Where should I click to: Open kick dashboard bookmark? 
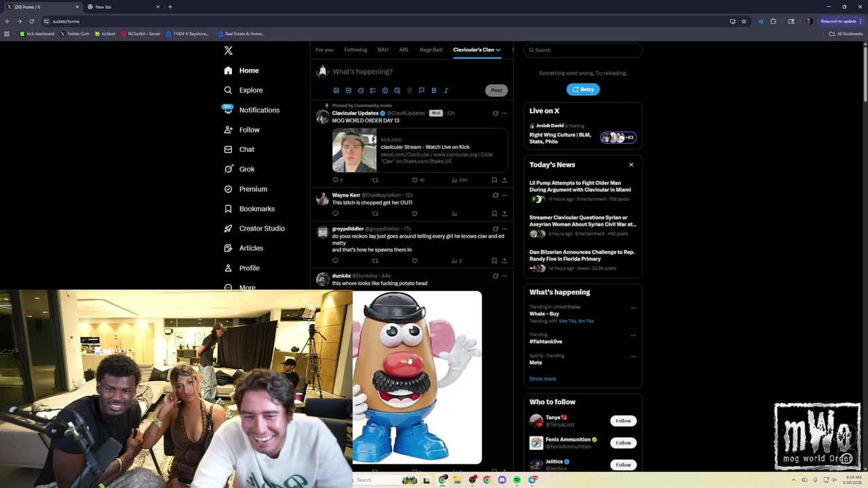pos(37,34)
